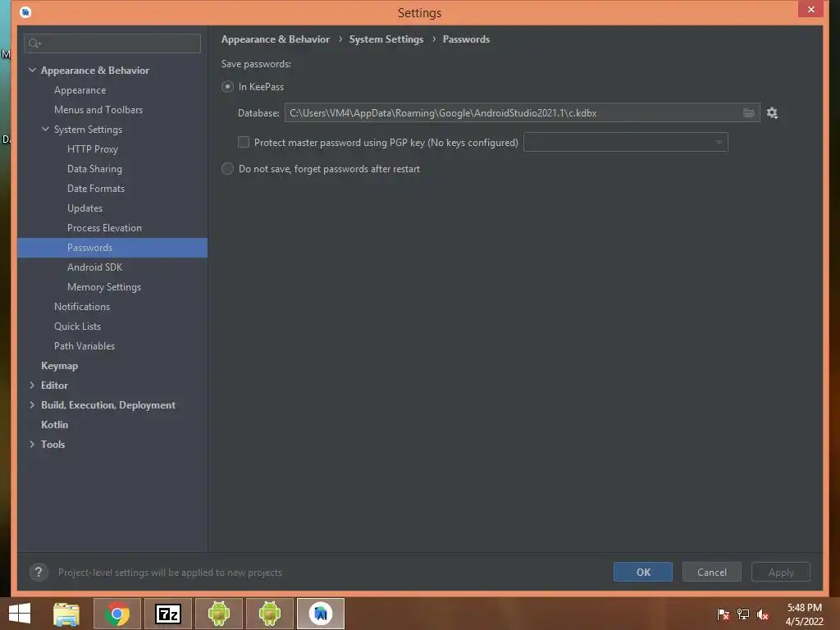840x630 pixels.
Task: Open Memory Settings page
Action: coord(104,286)
